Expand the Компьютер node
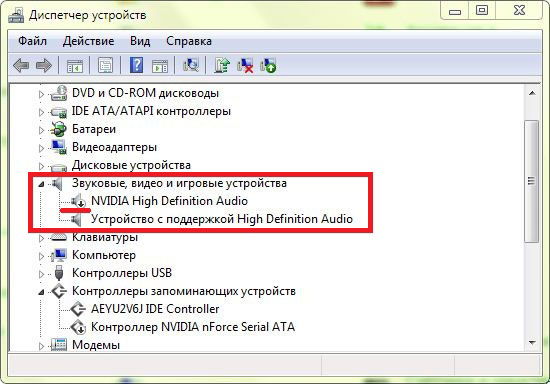The width and height of the screenshot is (550, 384). click(41, 256)
